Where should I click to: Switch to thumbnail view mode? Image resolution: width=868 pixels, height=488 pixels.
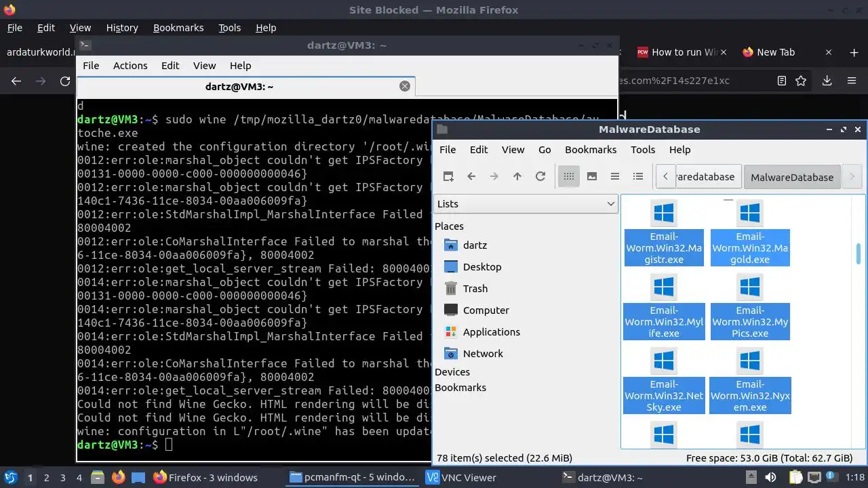[x=592, y=176]
